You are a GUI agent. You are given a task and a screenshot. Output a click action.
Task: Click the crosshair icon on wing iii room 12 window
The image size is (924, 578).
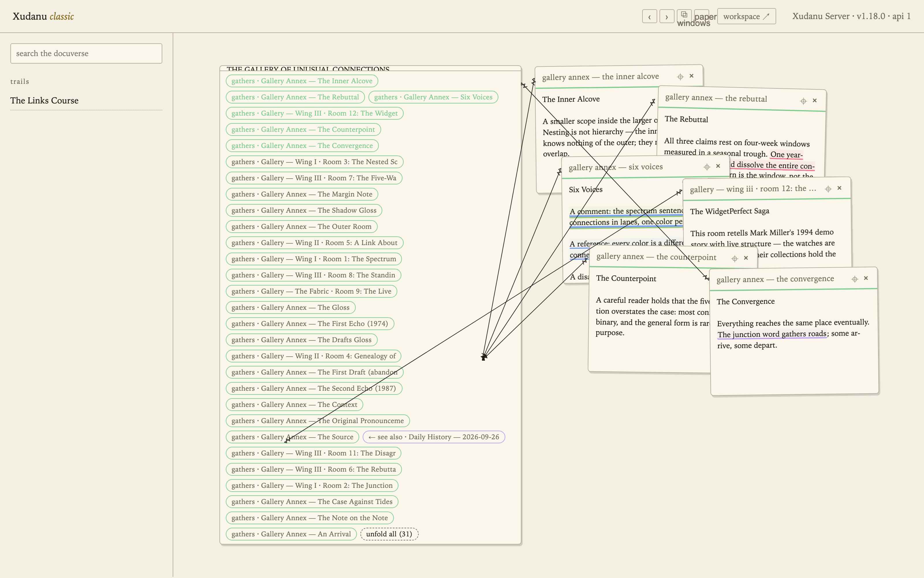click(x=828, y=189)
